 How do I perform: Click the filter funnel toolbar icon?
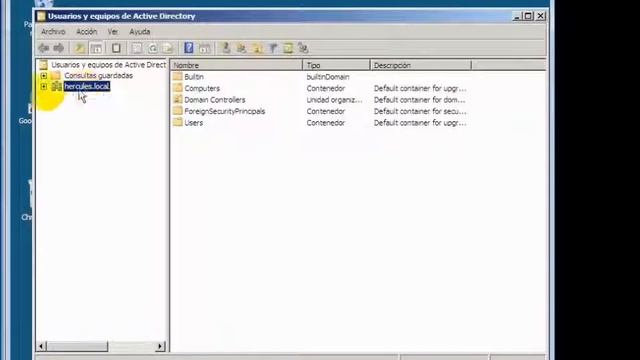(x=273, y=48)
